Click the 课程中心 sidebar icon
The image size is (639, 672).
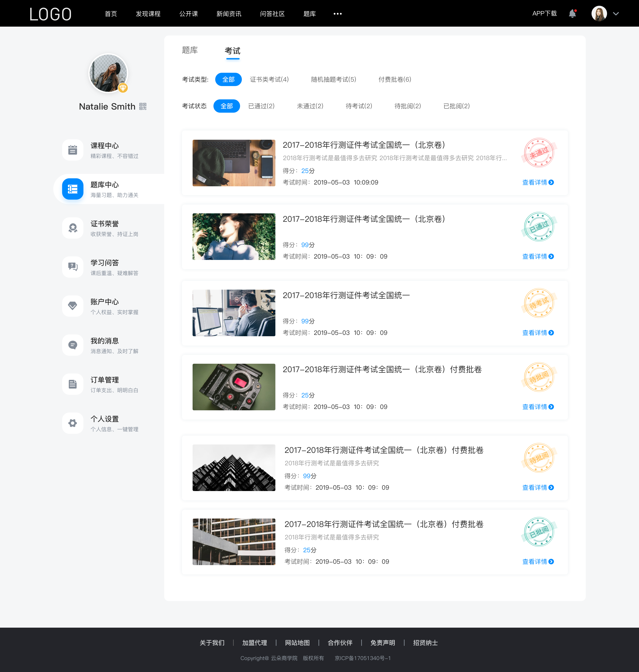pos(73,149)
